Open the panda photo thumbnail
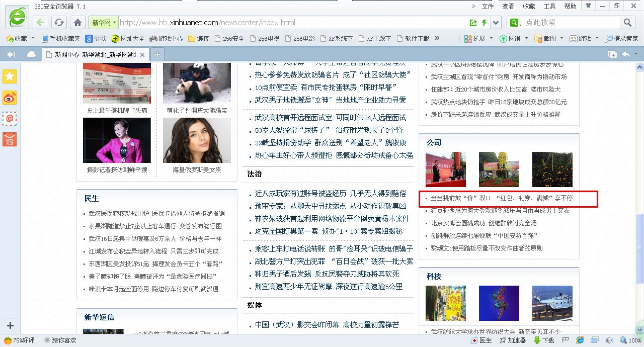The image size is (644, 347). click(197, 83)
